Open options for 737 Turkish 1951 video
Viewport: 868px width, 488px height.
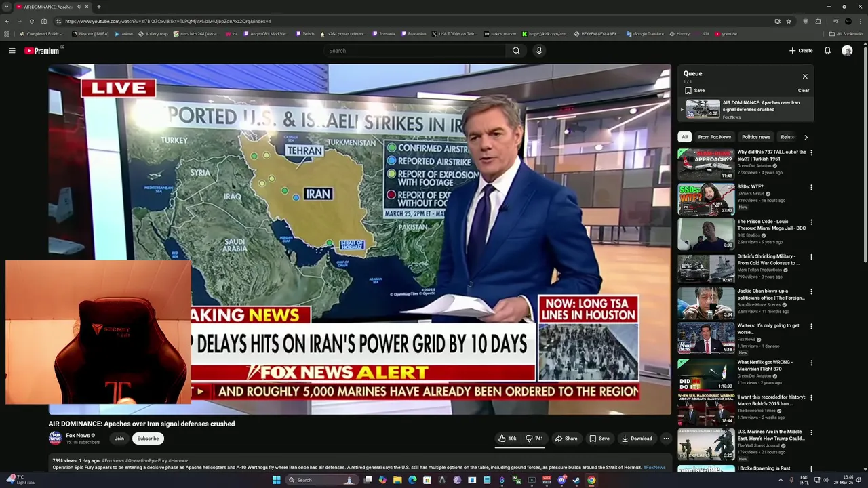coord(811,152)
